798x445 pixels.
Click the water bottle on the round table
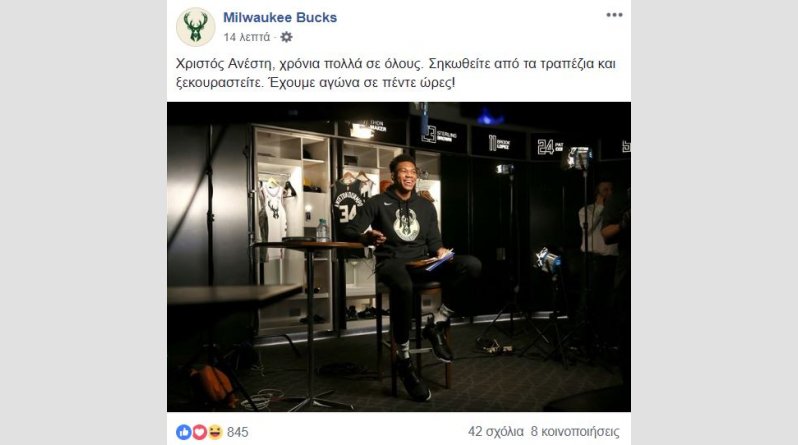(x=322, y=231)
